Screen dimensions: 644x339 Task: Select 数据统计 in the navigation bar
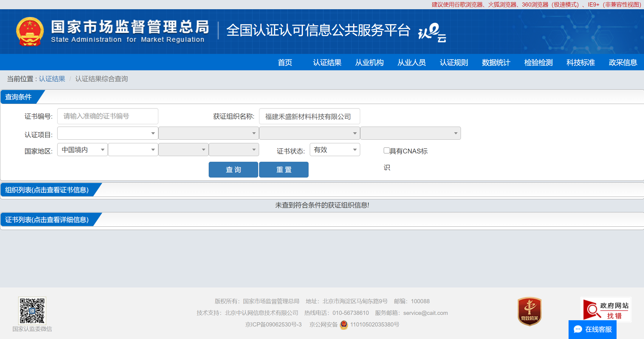pyautogui.click(x=496, y=63)
